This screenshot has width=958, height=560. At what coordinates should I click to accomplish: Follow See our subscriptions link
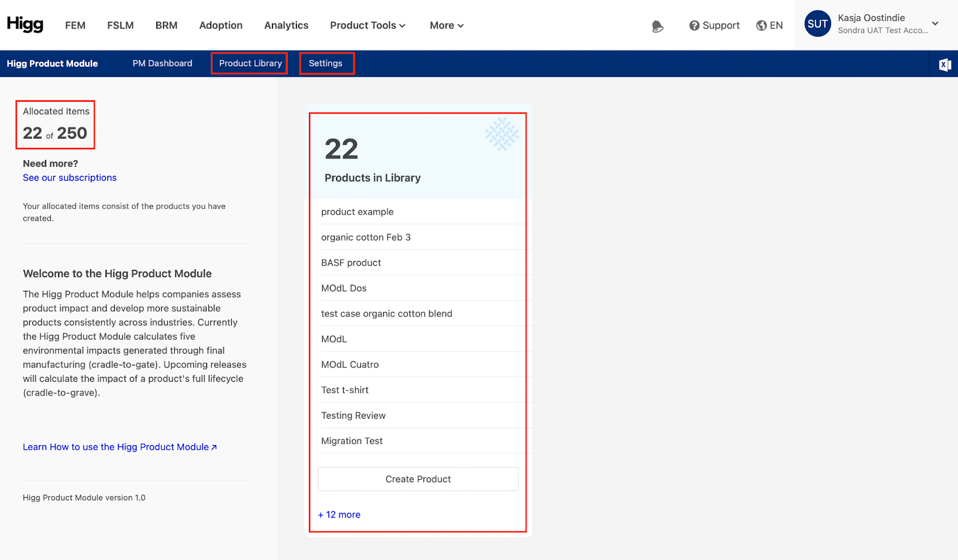[69, 178]
